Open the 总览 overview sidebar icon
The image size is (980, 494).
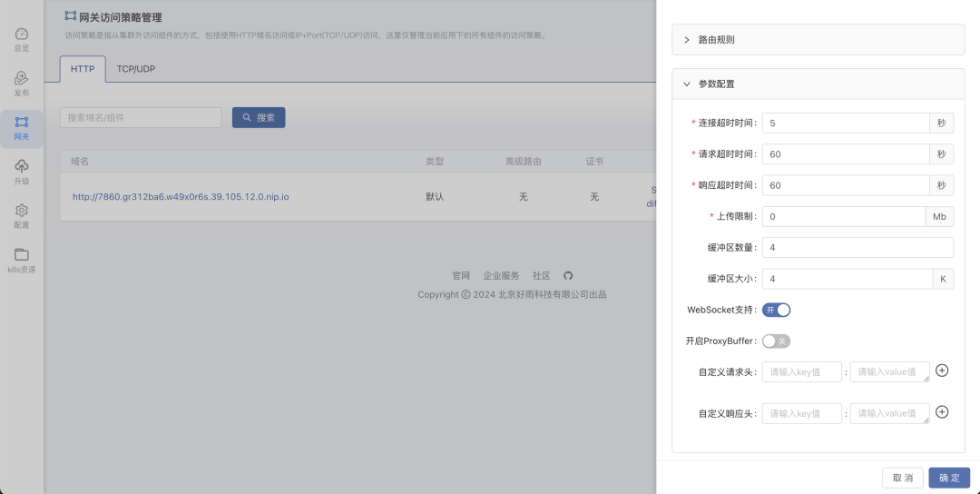point(22,35)
